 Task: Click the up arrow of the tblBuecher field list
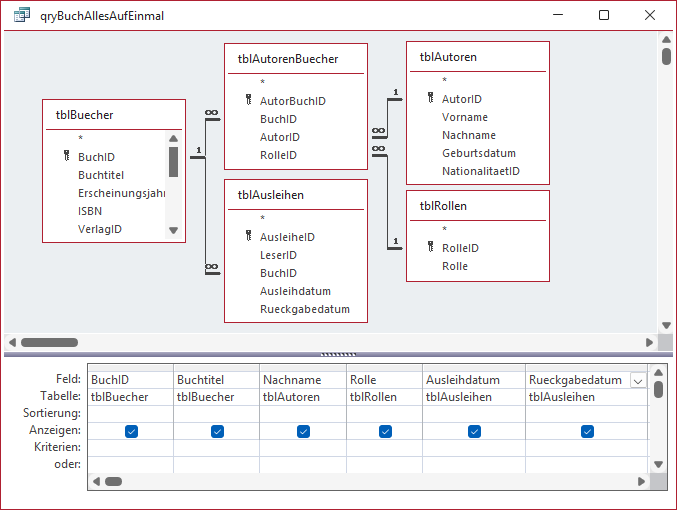(x=174, y=139)
